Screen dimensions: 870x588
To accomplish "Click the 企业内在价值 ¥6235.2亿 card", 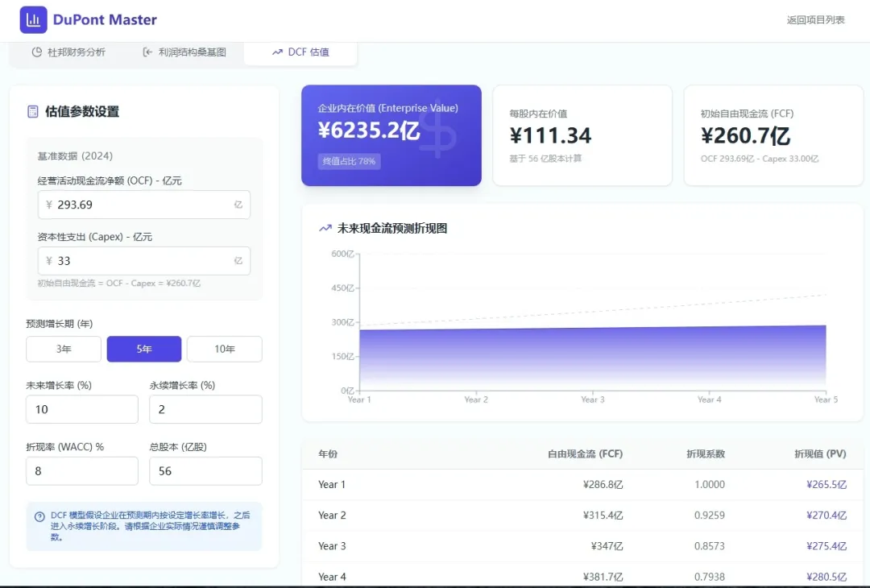I will 391,135.
